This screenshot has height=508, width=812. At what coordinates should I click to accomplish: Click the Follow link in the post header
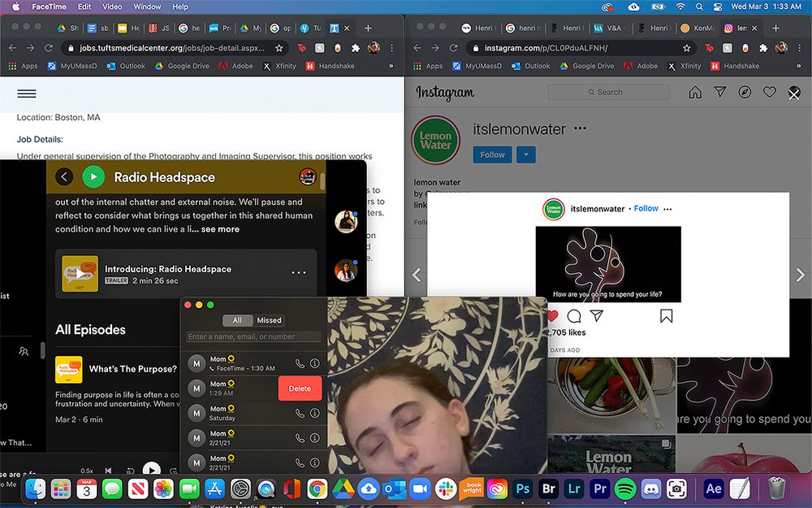[646, 208]
